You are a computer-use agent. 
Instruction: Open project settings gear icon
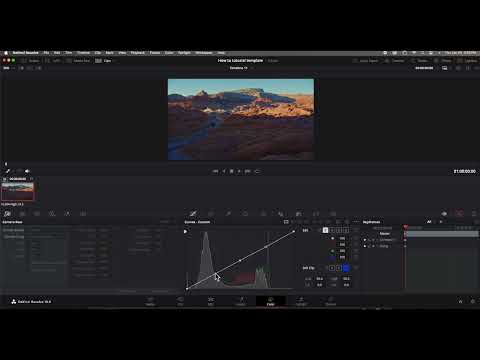pos(473,301)
